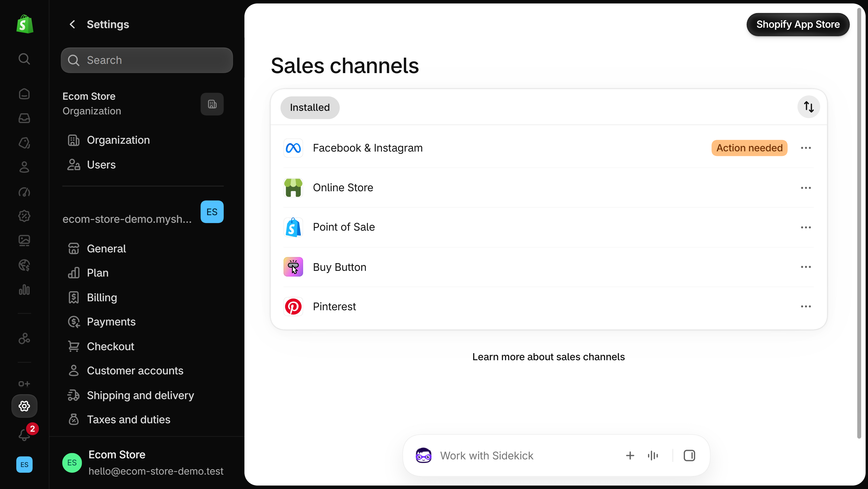Open Products tag icon in the rail

[x=24, y=143]
